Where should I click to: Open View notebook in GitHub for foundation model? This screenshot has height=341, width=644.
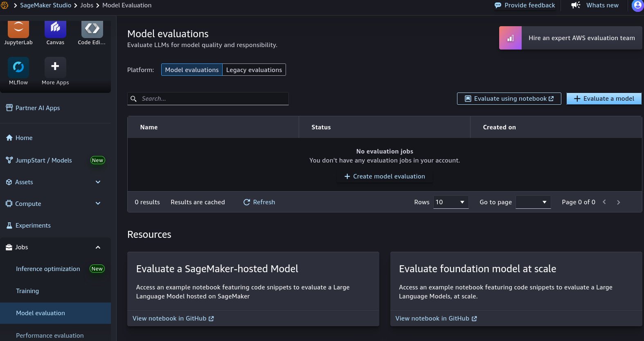436,318
